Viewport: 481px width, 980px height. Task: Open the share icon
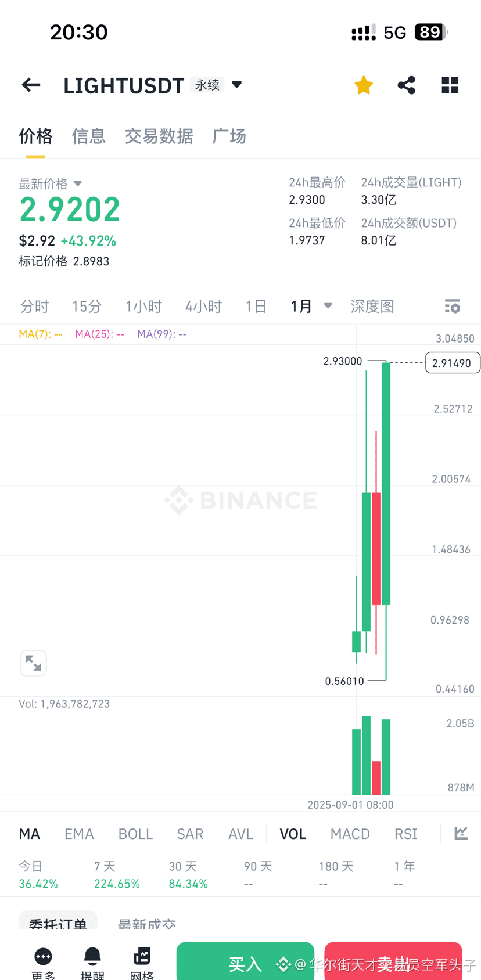(x=407, y=85)
